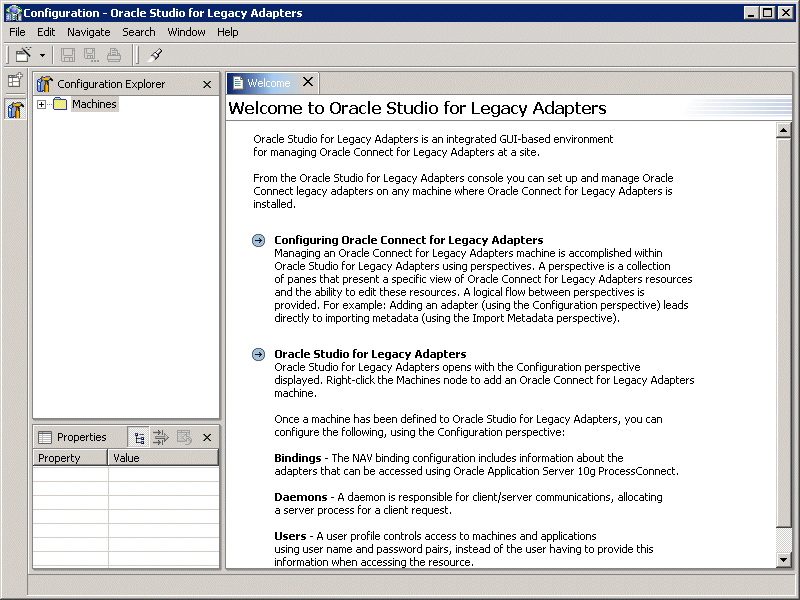The width and height of the screenshot is (800, 600).
Task: Click the Bindings bold heading text
Action: pos(297,458)
